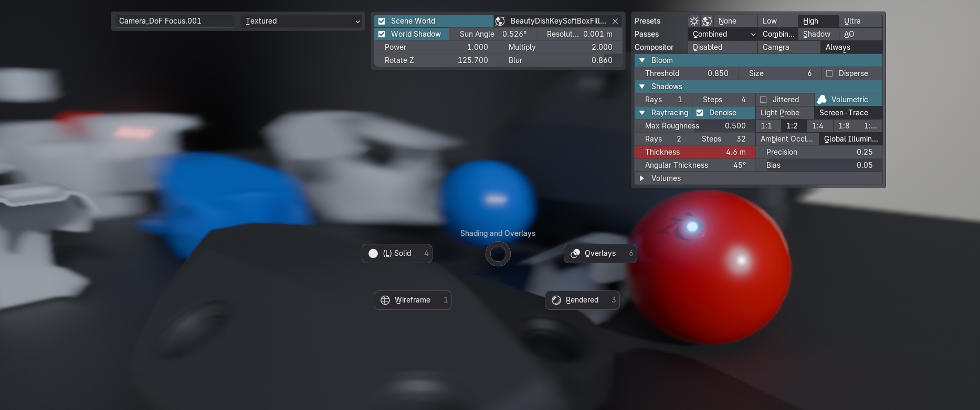Enable the Disperse checkbox under Bloom

pos(829,73)
